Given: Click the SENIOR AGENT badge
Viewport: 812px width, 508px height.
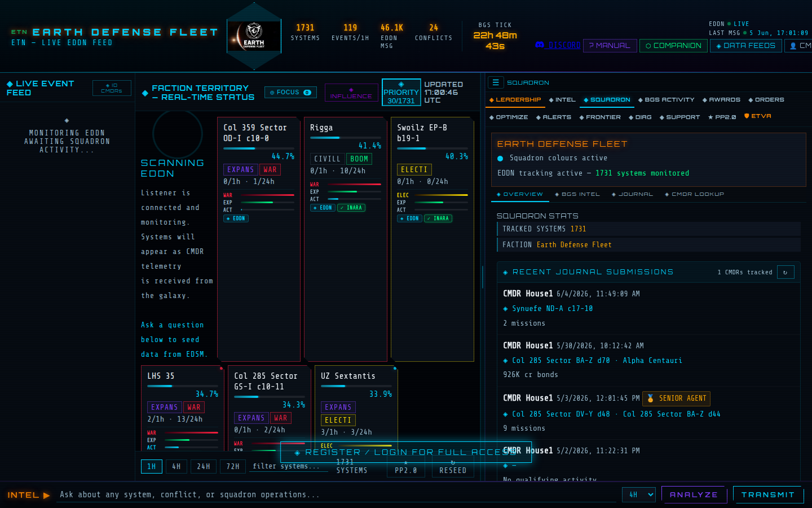Looking at the screenshot, I should coord(676,398).
